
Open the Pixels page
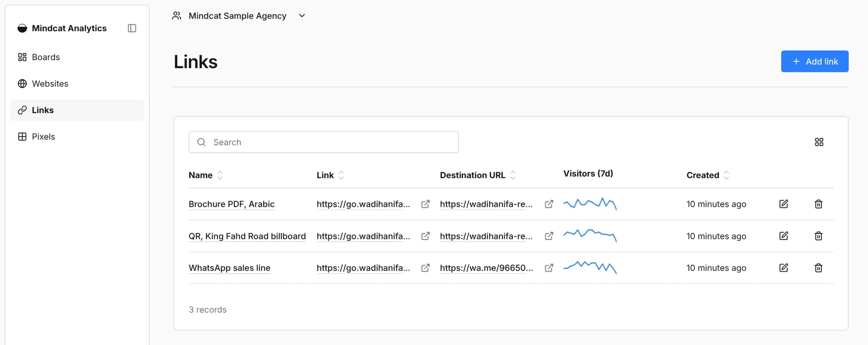tap(77, 136)
